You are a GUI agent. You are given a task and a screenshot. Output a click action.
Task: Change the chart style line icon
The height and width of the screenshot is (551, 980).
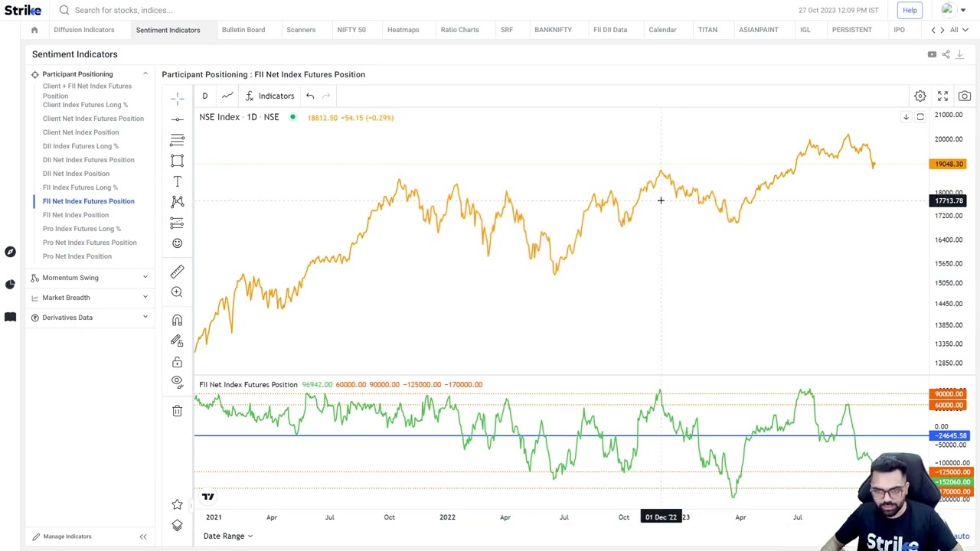click(x=227, y=96)
